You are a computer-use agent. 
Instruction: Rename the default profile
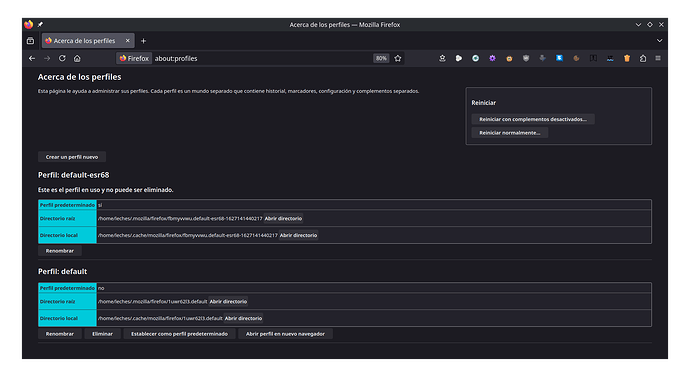coord(60,334)
